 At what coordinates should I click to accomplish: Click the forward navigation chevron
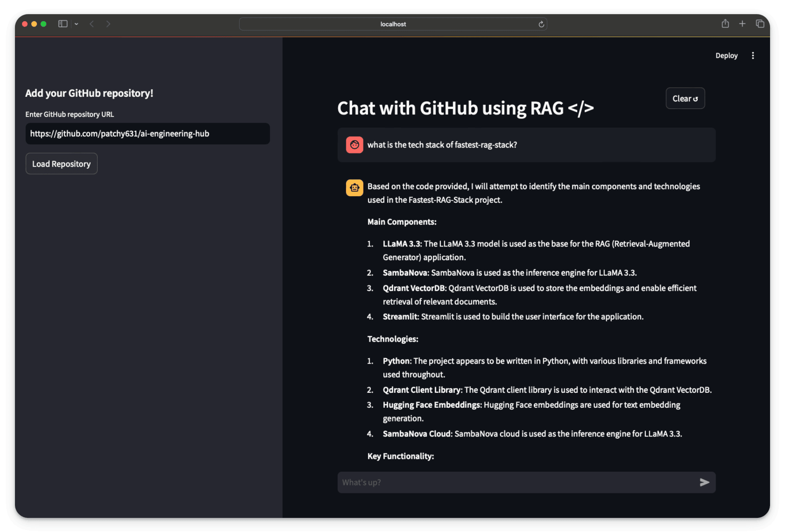(x=108, y=24)
